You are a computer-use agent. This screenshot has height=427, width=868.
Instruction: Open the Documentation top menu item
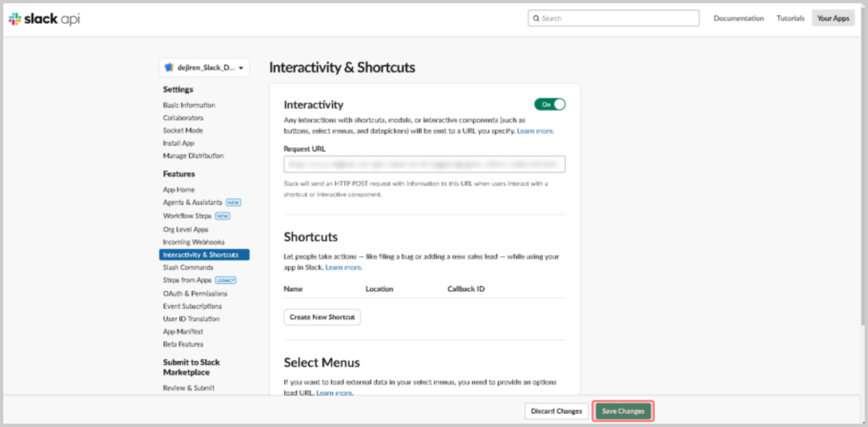(739, 18)
